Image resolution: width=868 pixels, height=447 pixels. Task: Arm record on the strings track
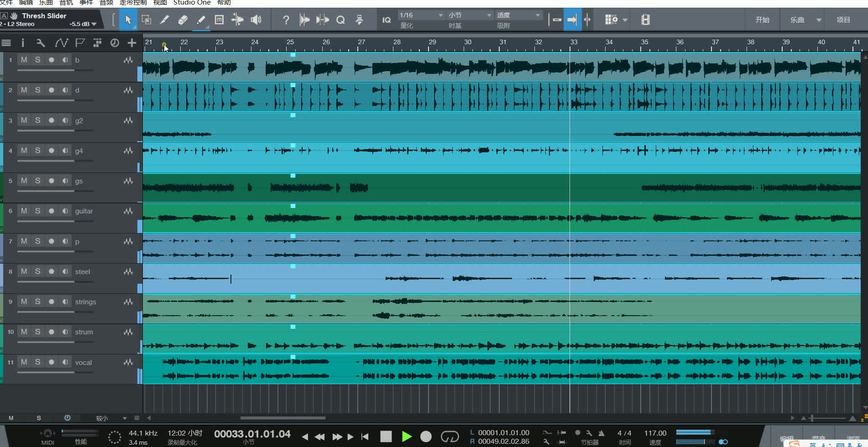(x=52, y=301)
